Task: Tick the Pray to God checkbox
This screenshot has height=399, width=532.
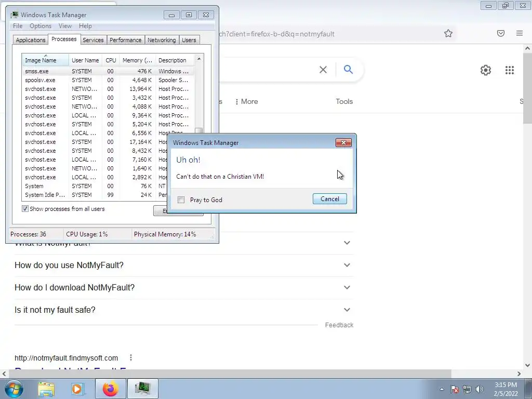Action: pos(181,200)
